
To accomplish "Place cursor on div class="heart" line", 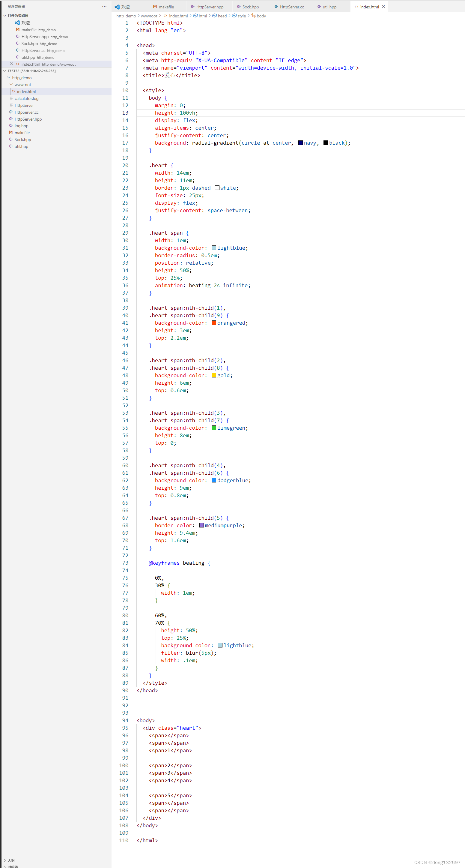I will click(172, 728).
